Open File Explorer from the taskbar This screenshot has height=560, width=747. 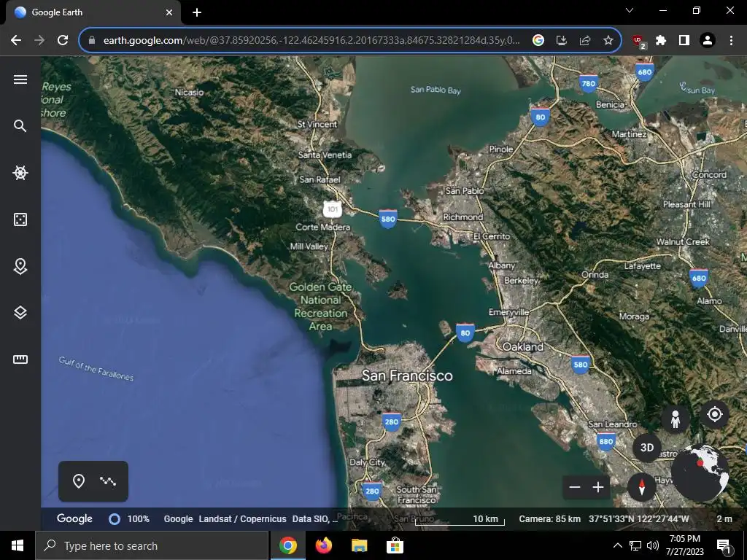359,545
